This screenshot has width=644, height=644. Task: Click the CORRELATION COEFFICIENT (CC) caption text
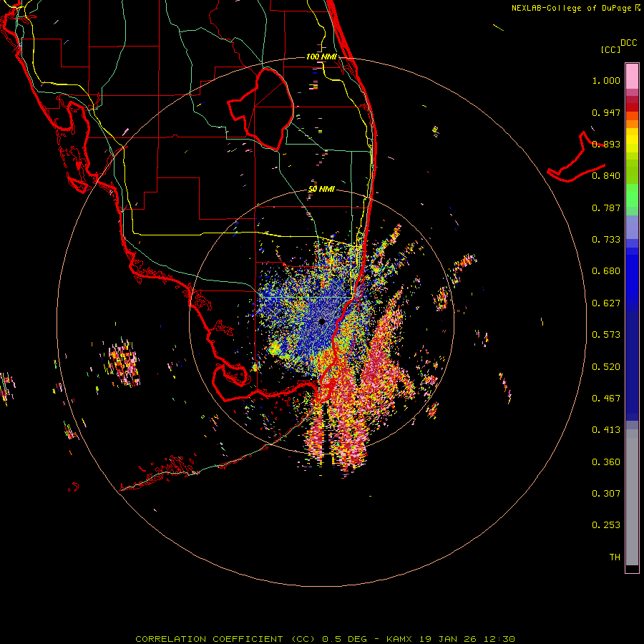coord(227,639)
